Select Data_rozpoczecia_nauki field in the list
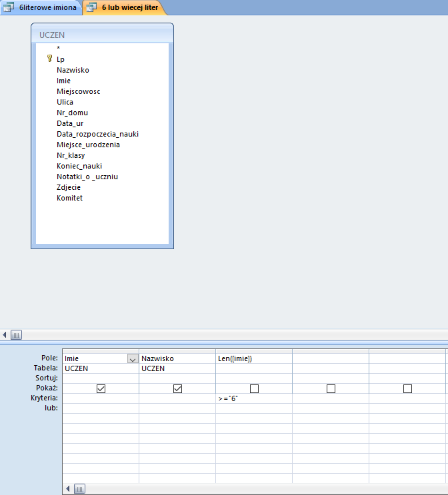This screenshot has height=495, width=448. 97,134
